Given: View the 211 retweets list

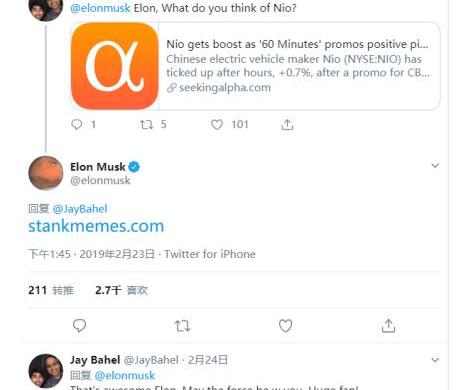Looking at the screenshot, I should click(x=51, y=290).
